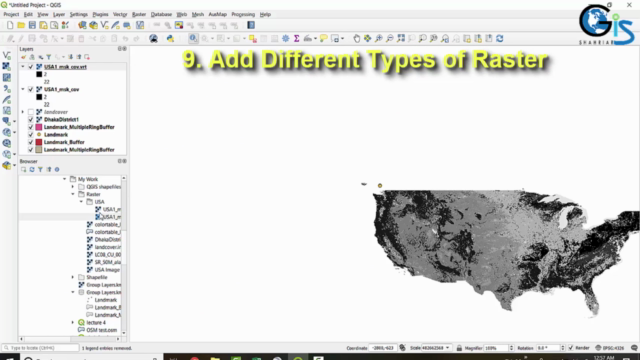
Task: Open the Help contents book icon
Action: pyautogui.click(x=251, y=25)
